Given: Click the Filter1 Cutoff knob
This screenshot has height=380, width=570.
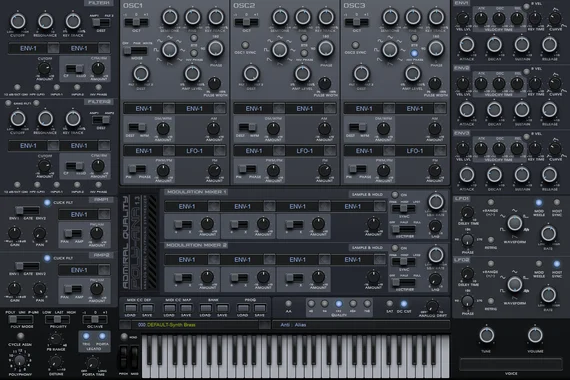Looking at the screenshot, I should (x=17, y=21).
